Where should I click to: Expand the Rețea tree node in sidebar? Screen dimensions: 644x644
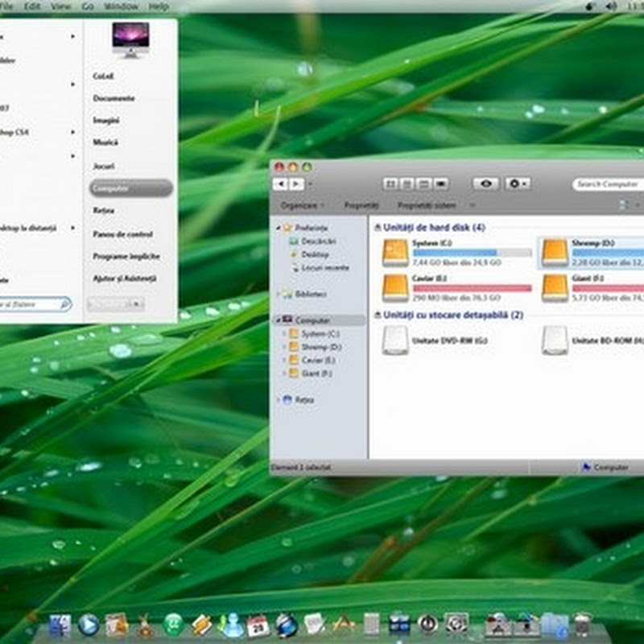[279, 399]
